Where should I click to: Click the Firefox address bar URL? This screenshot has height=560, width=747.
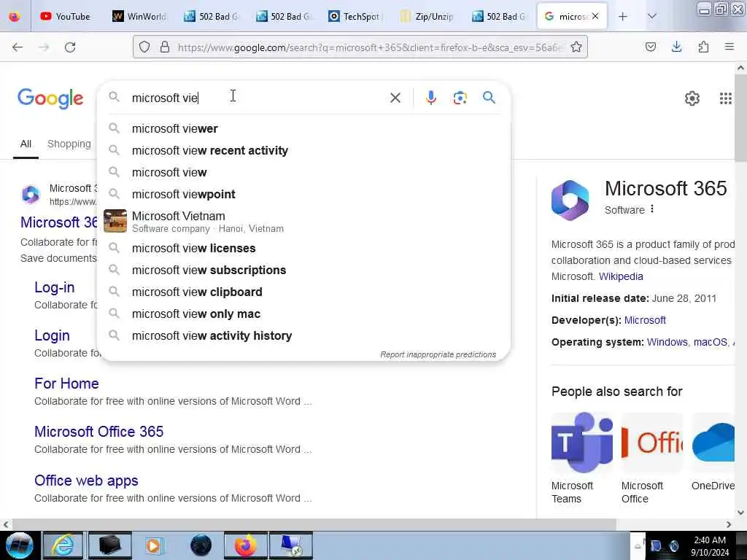(371, 47)
